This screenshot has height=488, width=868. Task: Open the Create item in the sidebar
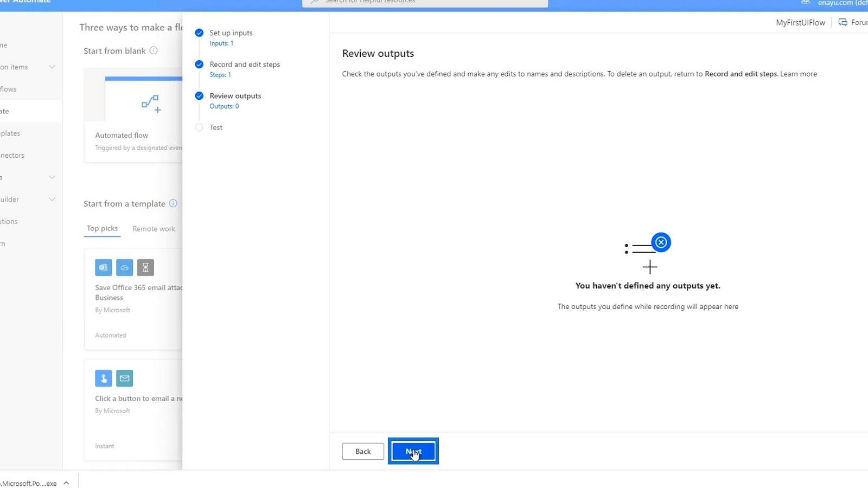30,111
